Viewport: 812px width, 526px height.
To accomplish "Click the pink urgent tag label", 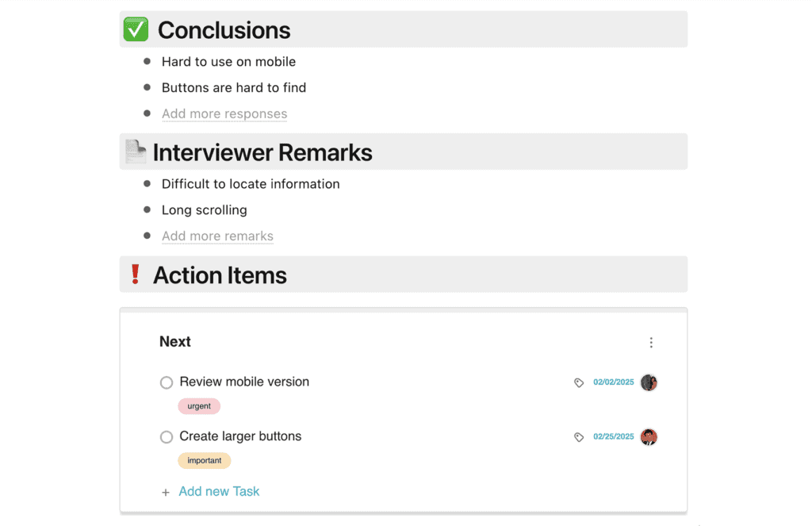I will pos(199,406).
